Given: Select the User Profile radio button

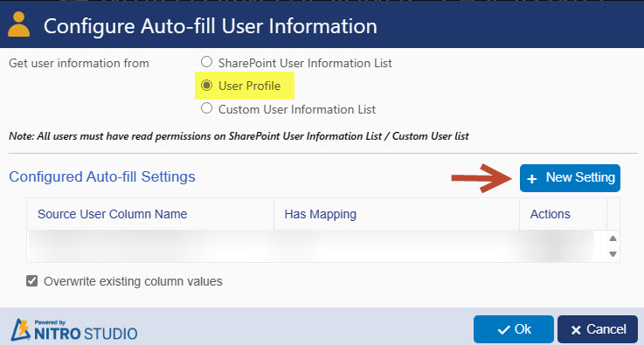Looking at the screenshot, I should click(x=206, y=86).
